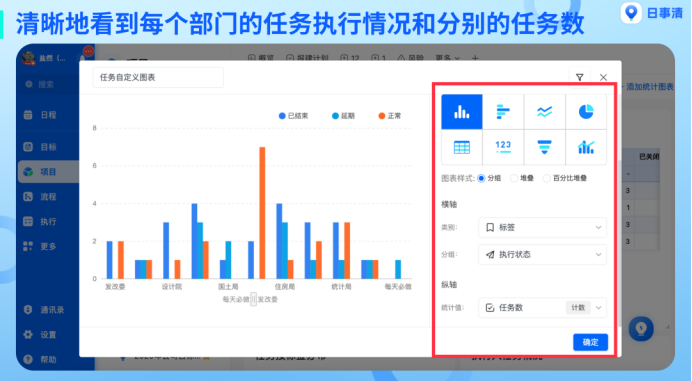Open 日程 in the left sidebar

pos(48,115)
